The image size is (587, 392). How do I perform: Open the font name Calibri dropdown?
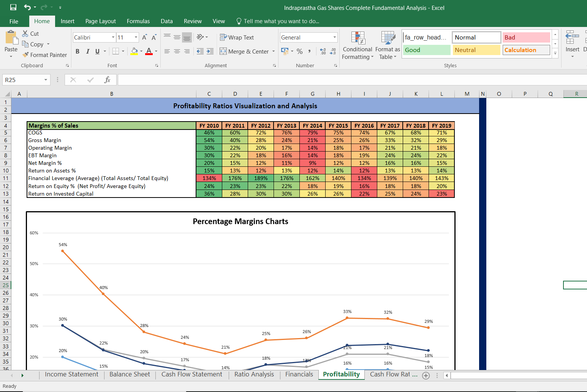[x=113, y=37]
